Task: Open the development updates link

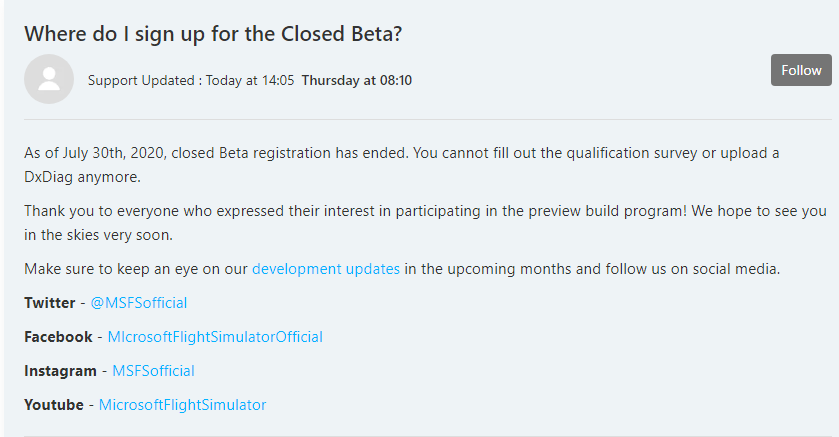Action: 326,269
